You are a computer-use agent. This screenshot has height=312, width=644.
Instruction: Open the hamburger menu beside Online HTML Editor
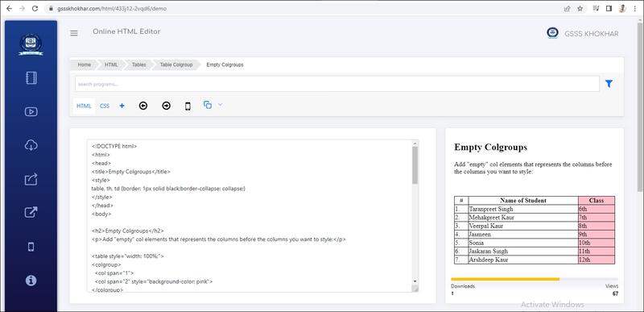point(74,33)
